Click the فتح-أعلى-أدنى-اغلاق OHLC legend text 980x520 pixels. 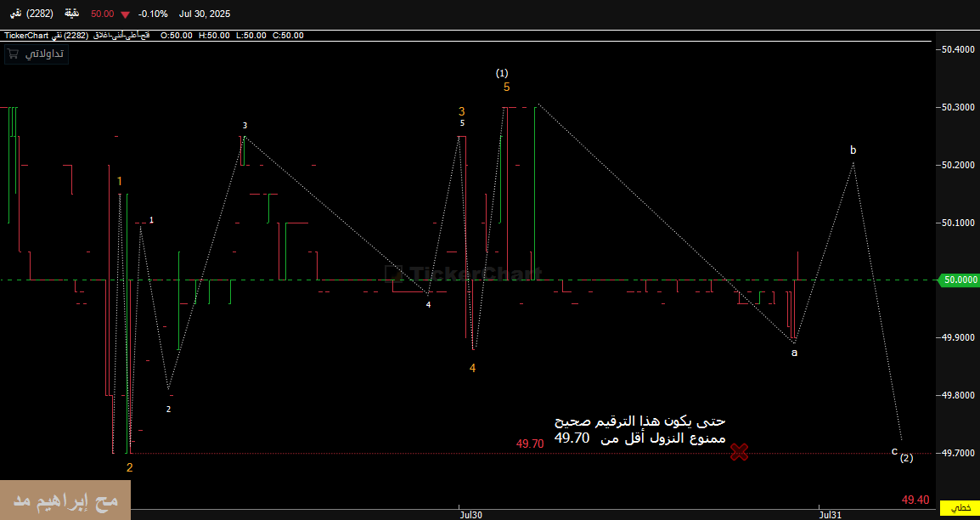pyautogui.click(x=121, y=36)
